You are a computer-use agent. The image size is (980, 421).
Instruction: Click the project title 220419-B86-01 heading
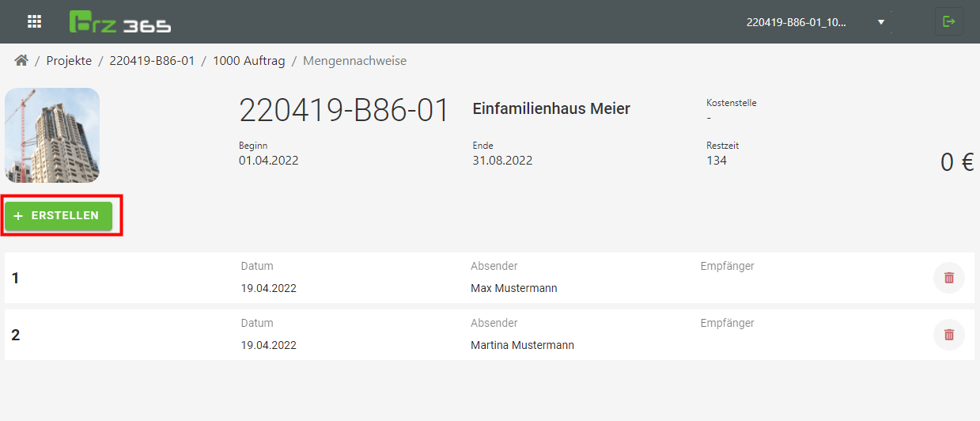point(344,112)
